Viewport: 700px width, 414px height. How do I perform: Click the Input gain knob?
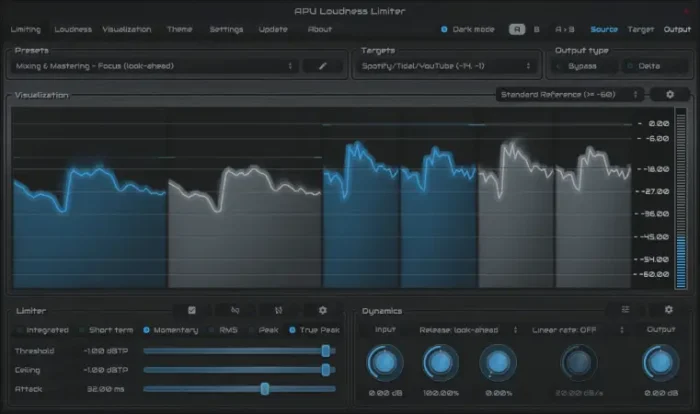pyautogui.click(x=385, y=361)
